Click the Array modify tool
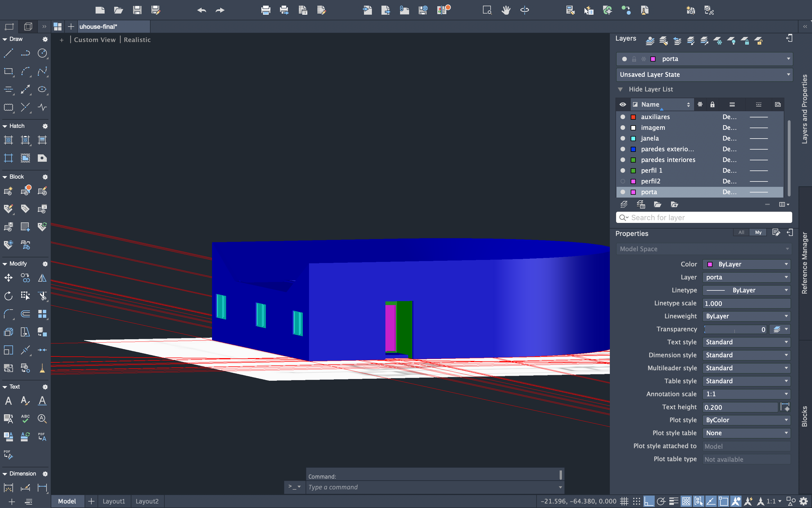Image resolution: width=812 pixels, height=508 pixels. coord(42,314)
